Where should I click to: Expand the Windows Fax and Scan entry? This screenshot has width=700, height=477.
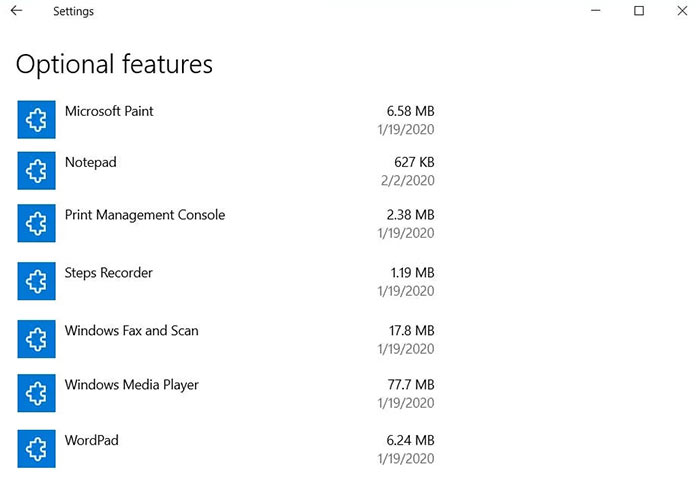(x=226, y=339)
